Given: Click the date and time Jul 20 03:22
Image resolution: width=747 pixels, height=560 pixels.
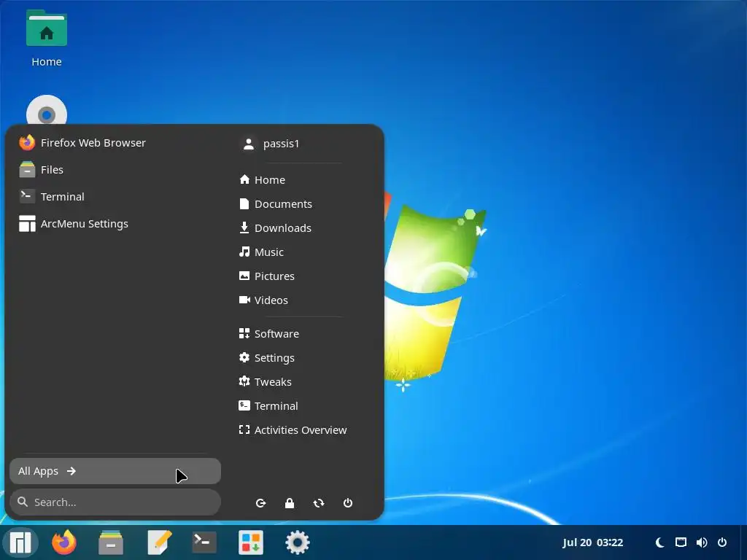Looking at the screenshot, I should pos(592,542).
